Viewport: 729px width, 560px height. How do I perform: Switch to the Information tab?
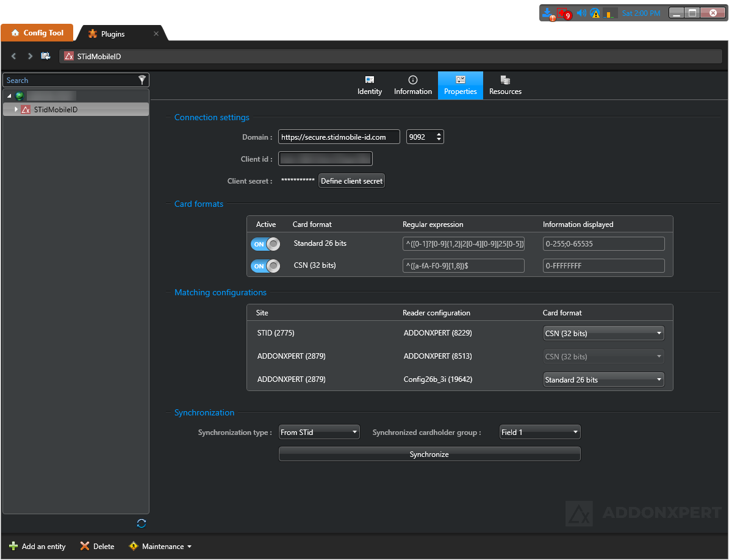[x=412, y=85]
